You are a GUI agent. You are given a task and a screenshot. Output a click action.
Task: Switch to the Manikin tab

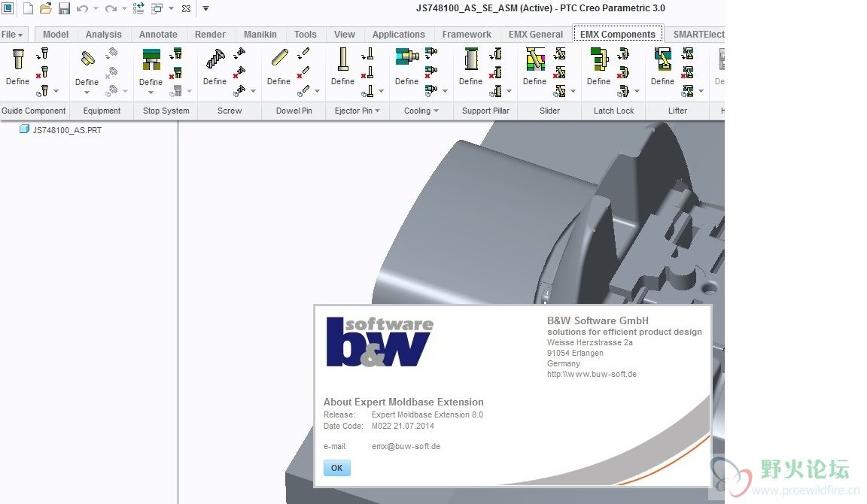[x=260, y=35]
